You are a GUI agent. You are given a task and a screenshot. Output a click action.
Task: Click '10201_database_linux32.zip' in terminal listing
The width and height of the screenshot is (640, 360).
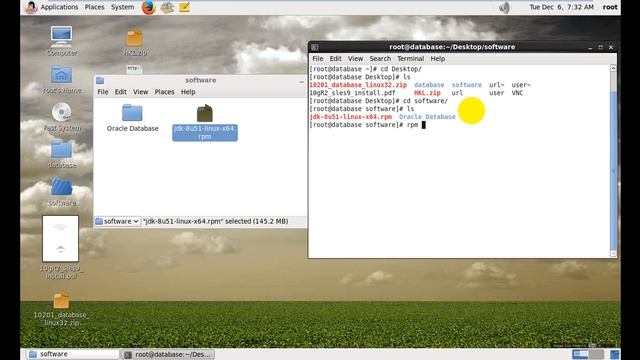point(358,85)
